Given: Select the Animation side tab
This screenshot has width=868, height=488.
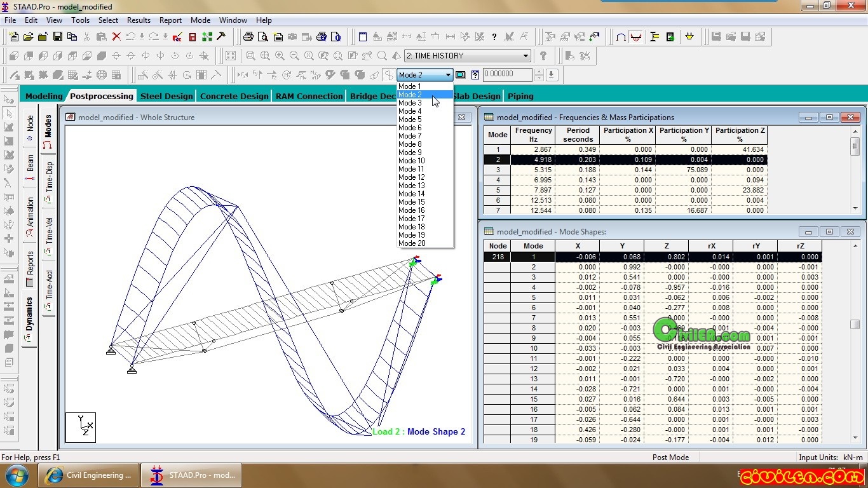Looking at the screenshot, I should coord(30,217).
